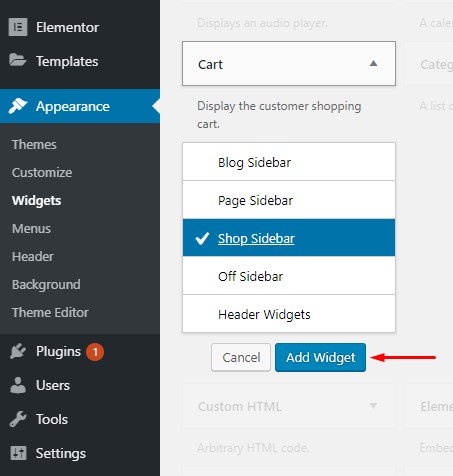The width and height of the screenshot is (453, 476).
Task: Click the Plugins plug icon
Action: (18, 351)
